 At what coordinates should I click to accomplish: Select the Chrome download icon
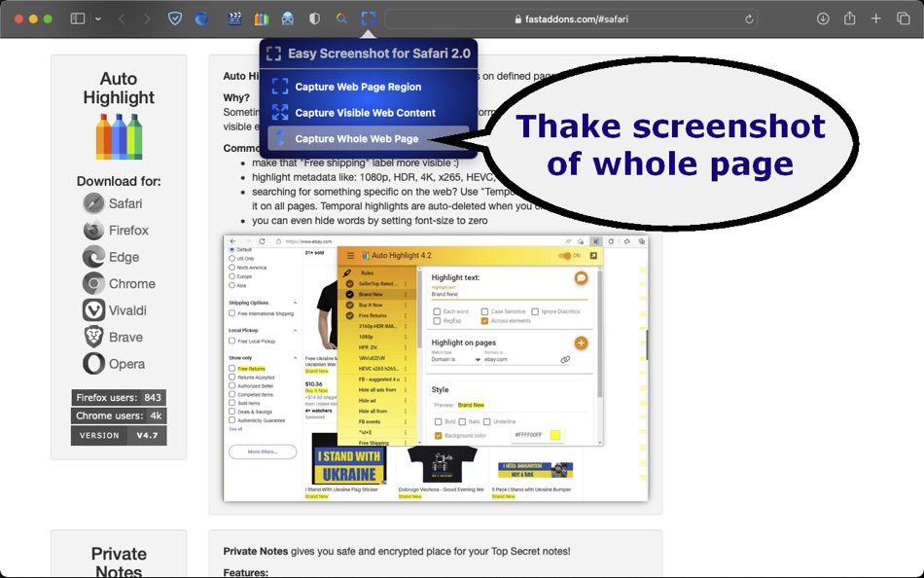[x=93, y=283]
